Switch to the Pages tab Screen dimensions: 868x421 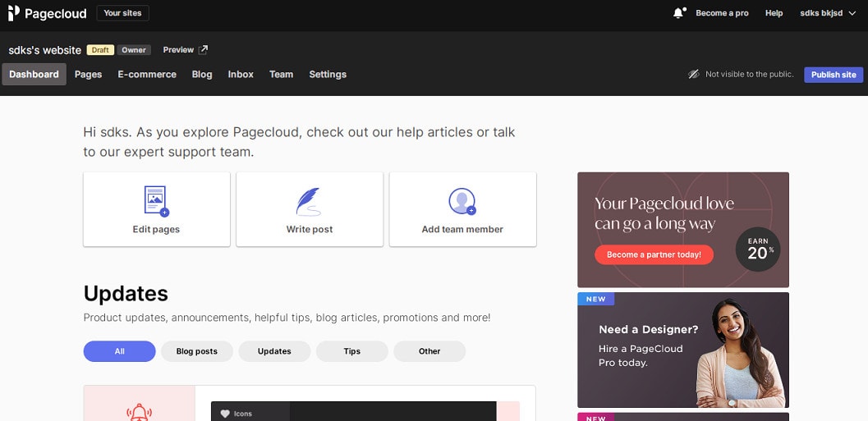pos(89,74)
